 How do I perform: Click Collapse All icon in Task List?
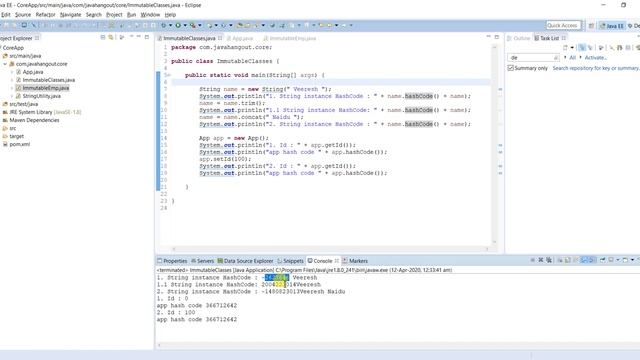pos(628,48)
